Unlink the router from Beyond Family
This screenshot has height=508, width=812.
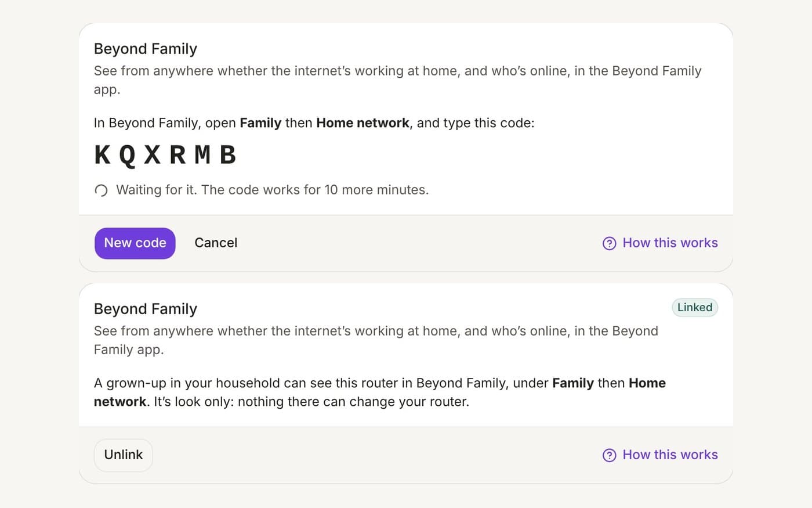124,455
